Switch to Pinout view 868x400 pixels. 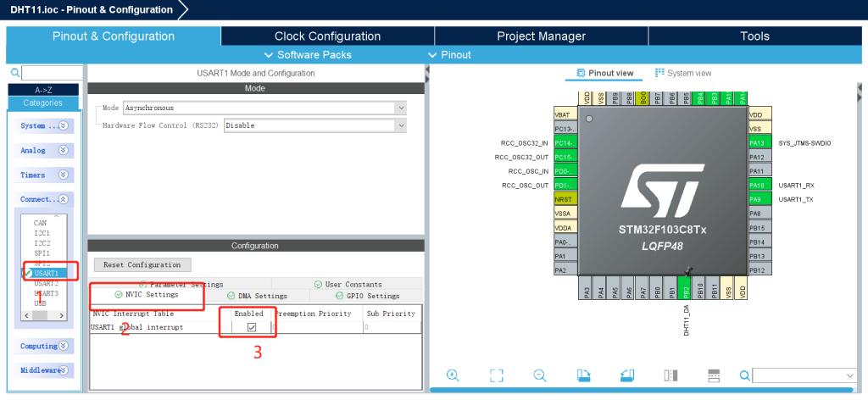[x=605, y=73]
